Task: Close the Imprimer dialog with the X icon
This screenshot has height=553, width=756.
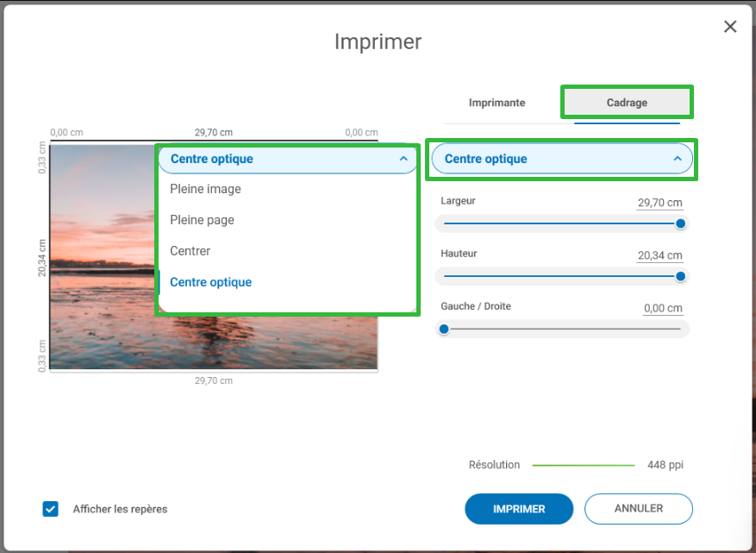Action: pyautogui.click(x=730, y=27)
